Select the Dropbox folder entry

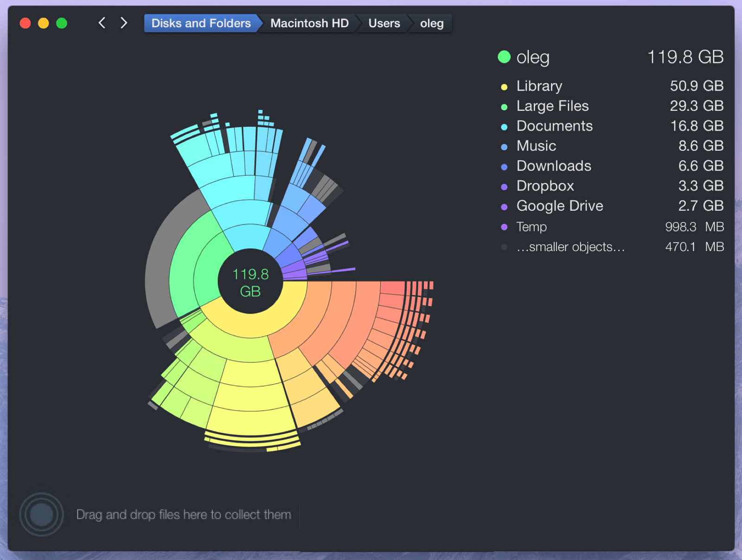pyautogui.click(x=545, y=186)
